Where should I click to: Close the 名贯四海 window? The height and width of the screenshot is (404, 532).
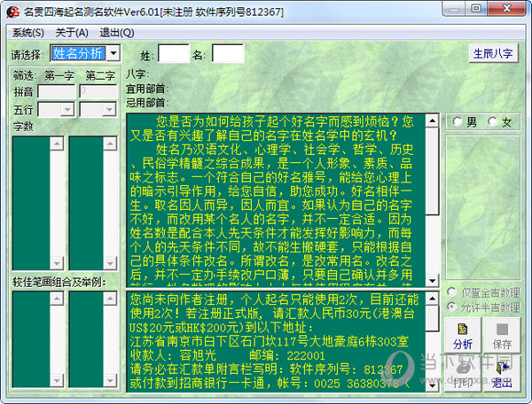(507, 9)
